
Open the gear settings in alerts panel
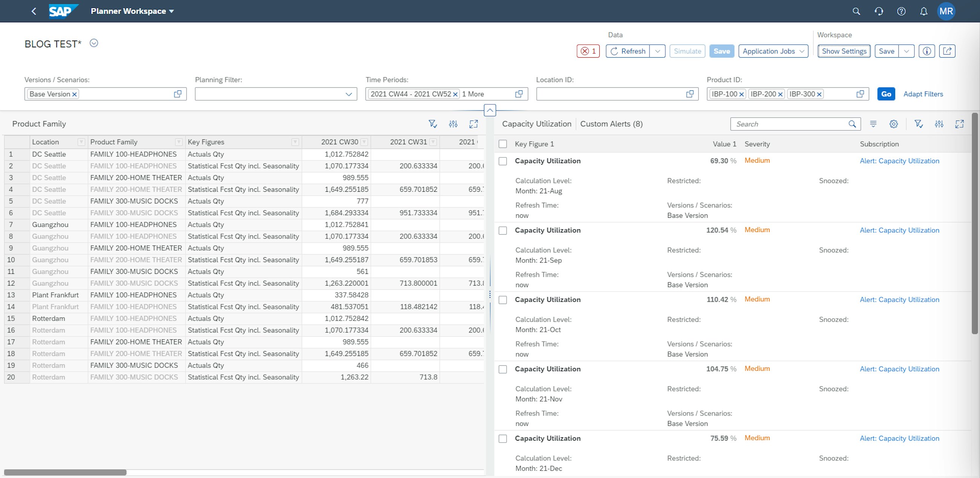pyautogui.click(x=894, y=124)
